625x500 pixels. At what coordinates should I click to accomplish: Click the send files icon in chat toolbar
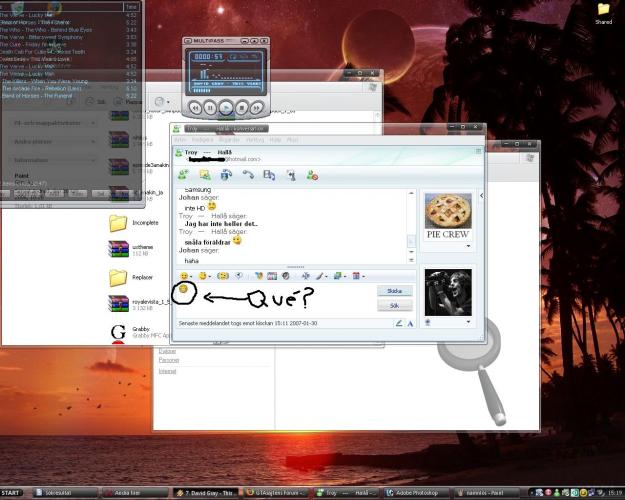[205, 175]
